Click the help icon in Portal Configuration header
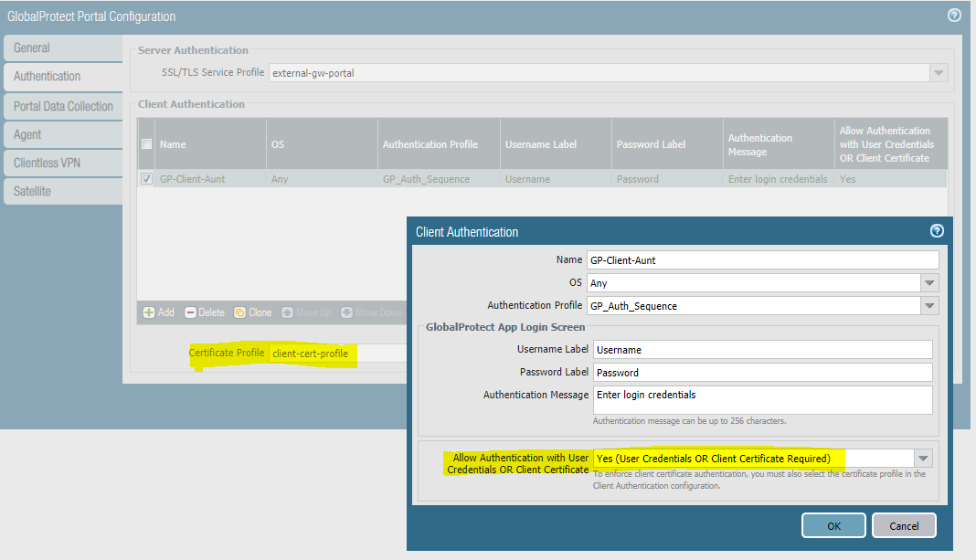 pyautogui.click(x=954, y=16)
